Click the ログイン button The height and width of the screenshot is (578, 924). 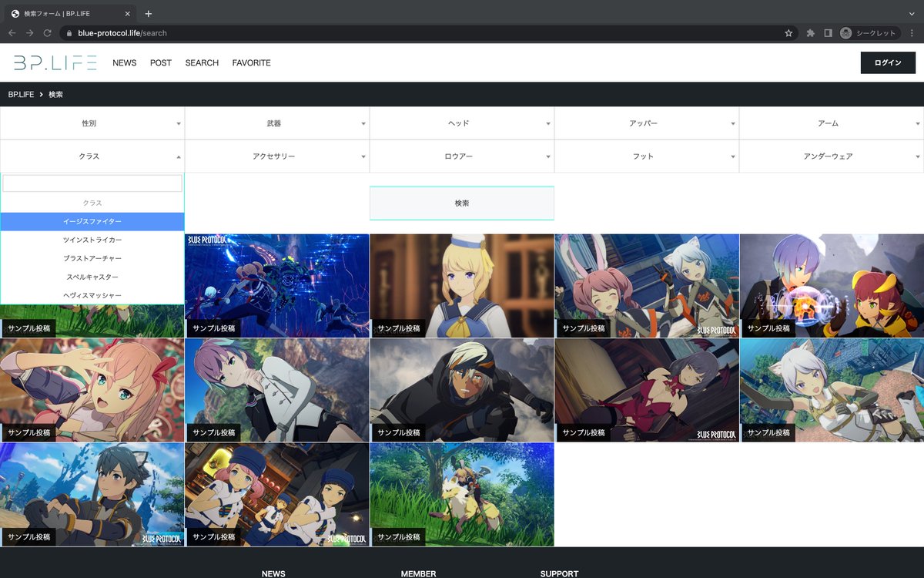point(888,62)
